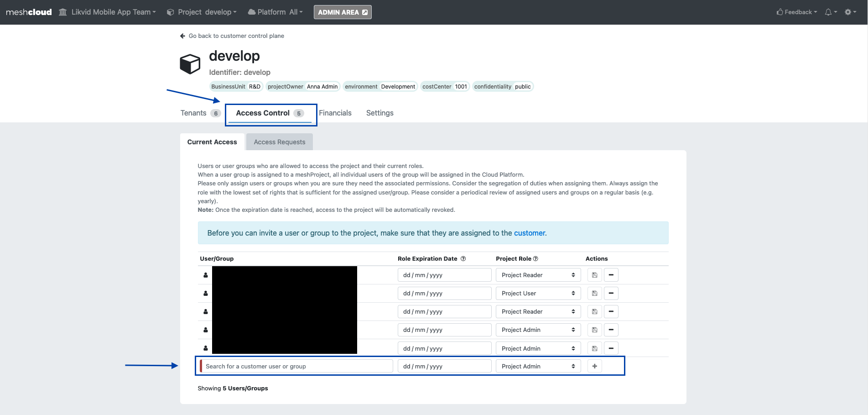Select the Access Control tab
Screen dimensions: 868x415
270,113
